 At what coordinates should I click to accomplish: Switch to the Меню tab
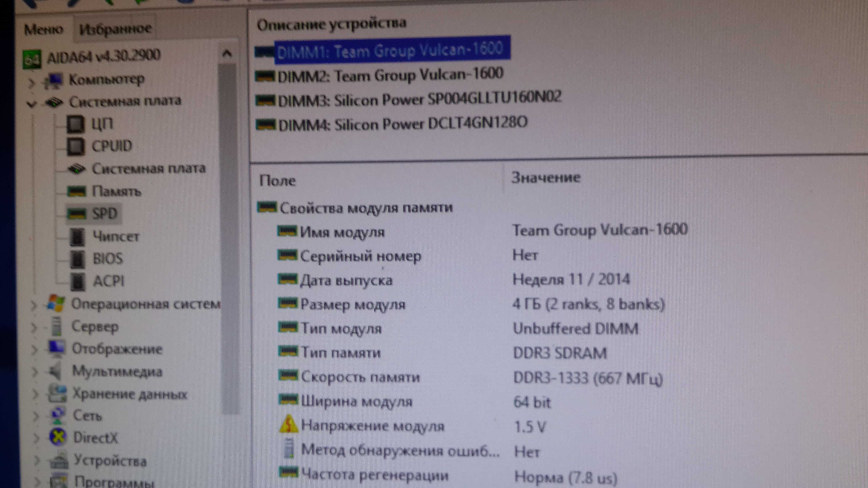click(44, 29)
